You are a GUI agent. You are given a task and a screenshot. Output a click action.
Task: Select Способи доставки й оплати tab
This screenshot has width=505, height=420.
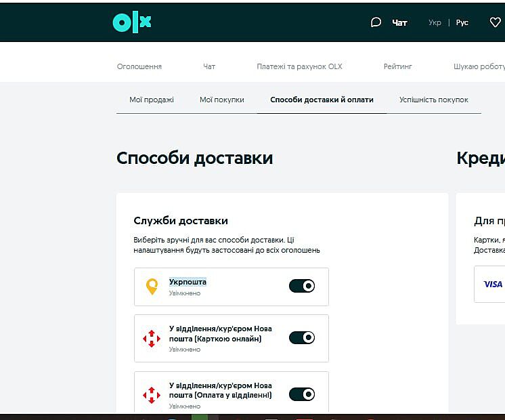click(322, 100)
